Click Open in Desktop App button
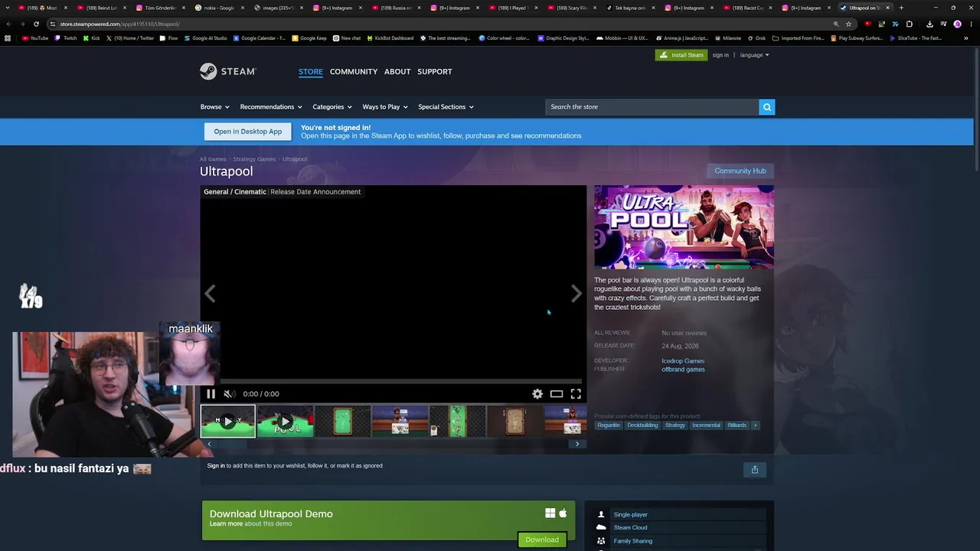Viewport: 980px width, 551px height. coord(248,132)
